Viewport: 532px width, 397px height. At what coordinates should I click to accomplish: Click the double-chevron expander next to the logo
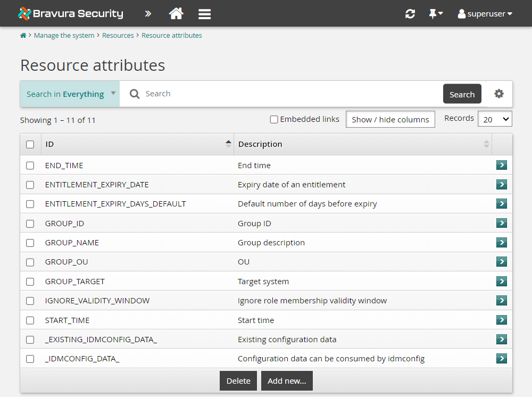point(147,13)
